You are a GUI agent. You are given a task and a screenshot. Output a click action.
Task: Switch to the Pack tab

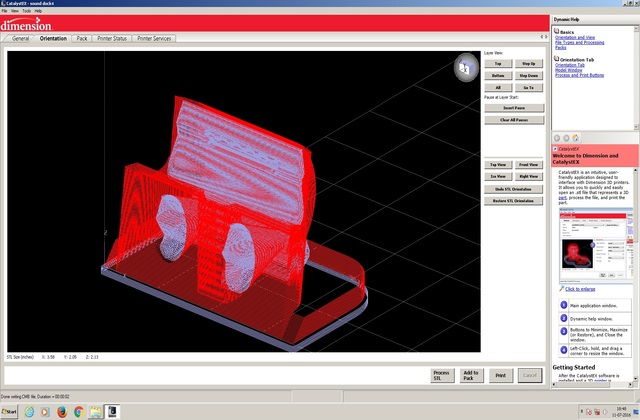(x=82, y=38)
